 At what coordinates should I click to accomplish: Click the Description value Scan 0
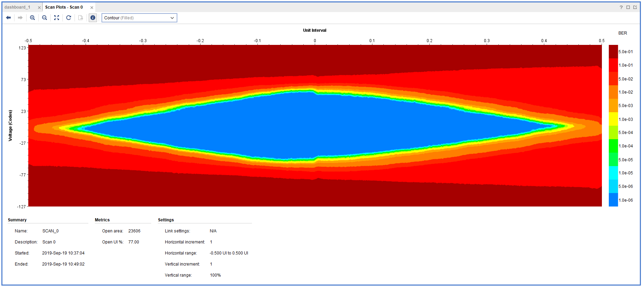click(x=49, y=242)
